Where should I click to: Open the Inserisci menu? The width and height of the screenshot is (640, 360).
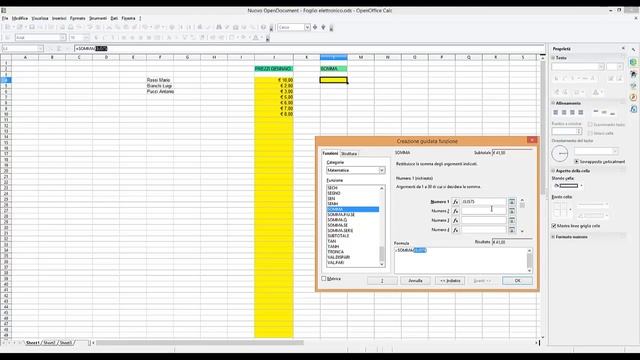(x=59, y=18)
